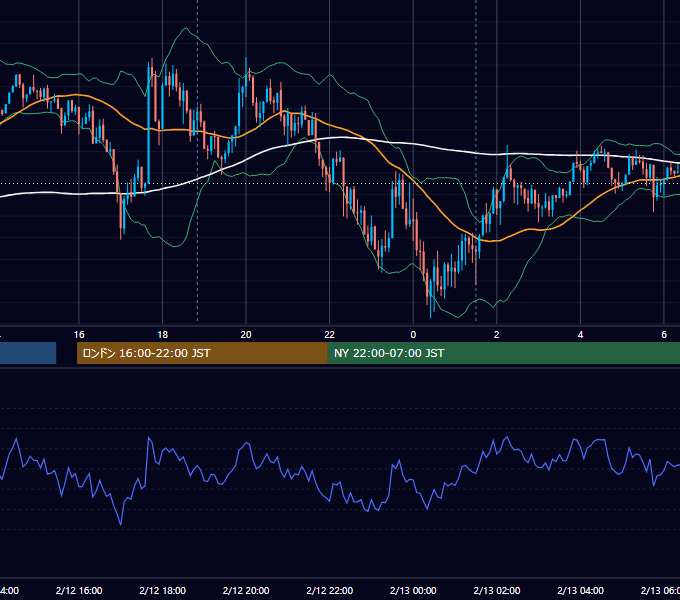Select the '20' hour label on upper axis
Image resolution: width=680 pixels, height=600 pixels.
(x=246, y=335)
